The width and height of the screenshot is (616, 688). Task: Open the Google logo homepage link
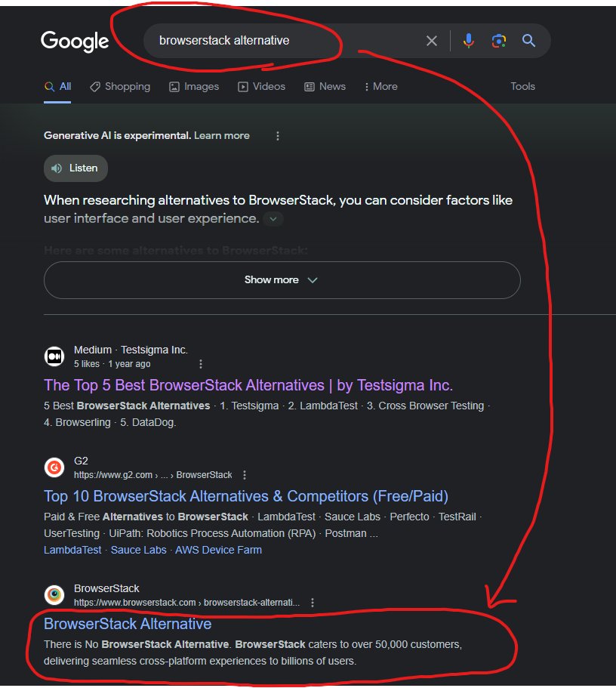tap(75, 42)
